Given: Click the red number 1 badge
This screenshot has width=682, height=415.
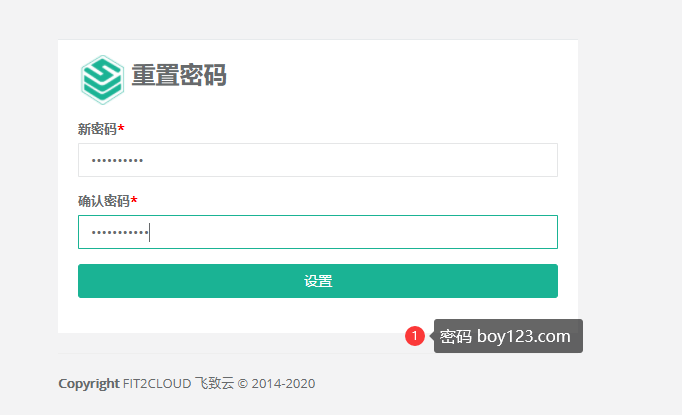Looking at the screenshot, I should click(415, 336).
